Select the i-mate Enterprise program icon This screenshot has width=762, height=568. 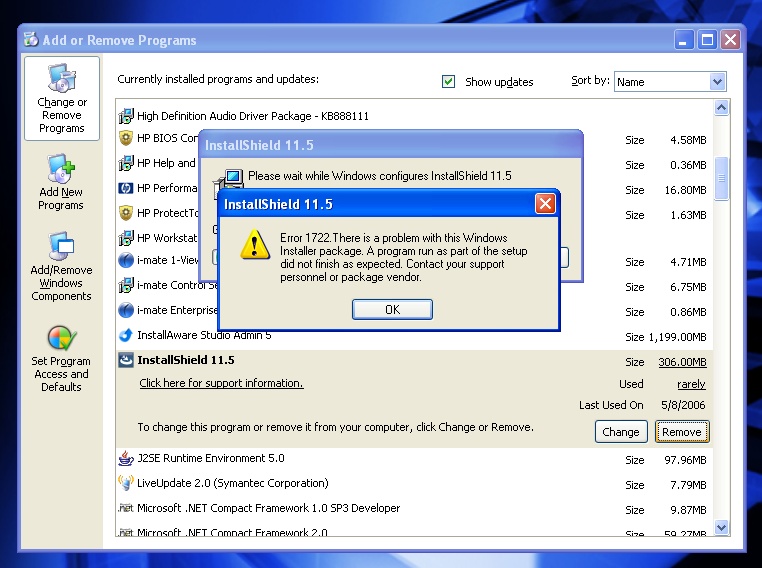126,310
